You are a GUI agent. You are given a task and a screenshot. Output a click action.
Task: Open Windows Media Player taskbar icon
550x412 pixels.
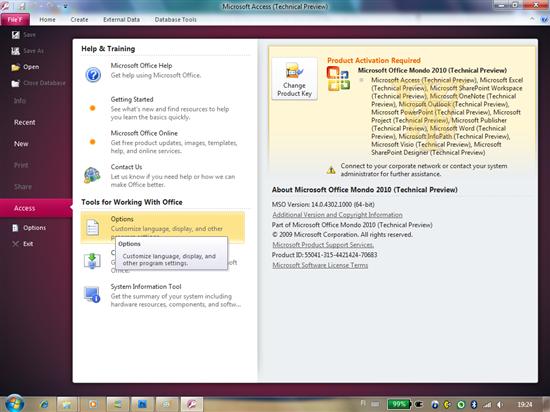click(93, 404)
